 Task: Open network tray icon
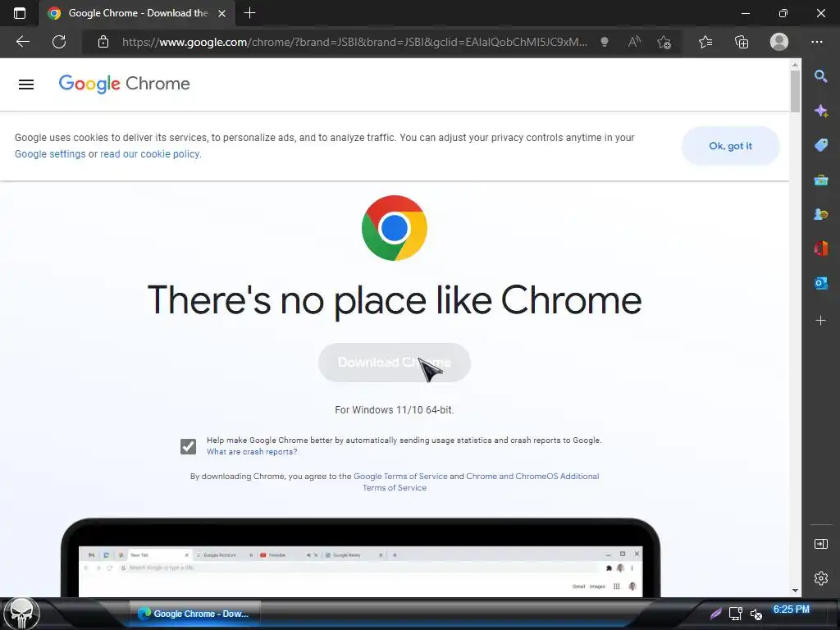click(736, 614)
